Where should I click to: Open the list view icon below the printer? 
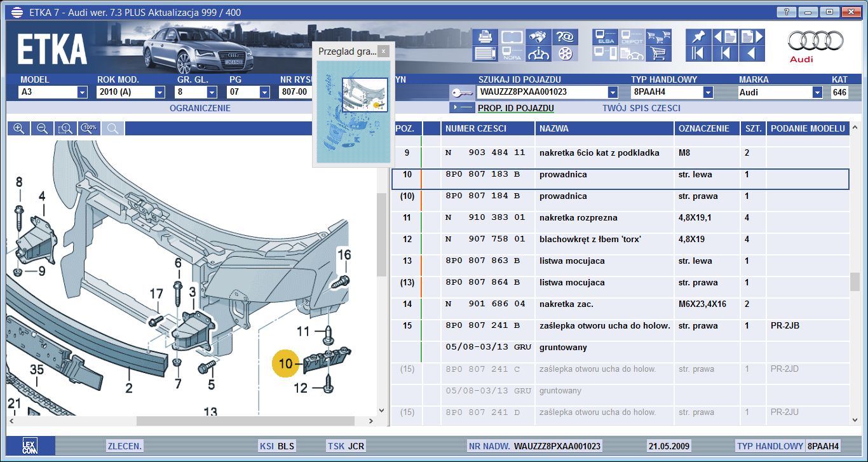(485, 53)
